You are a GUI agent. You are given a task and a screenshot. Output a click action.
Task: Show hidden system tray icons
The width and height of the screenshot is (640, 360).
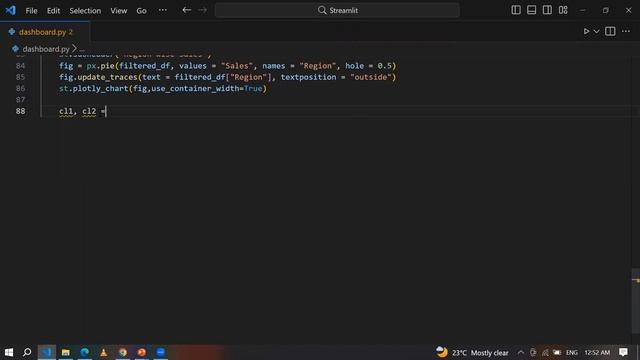[520, 352]
